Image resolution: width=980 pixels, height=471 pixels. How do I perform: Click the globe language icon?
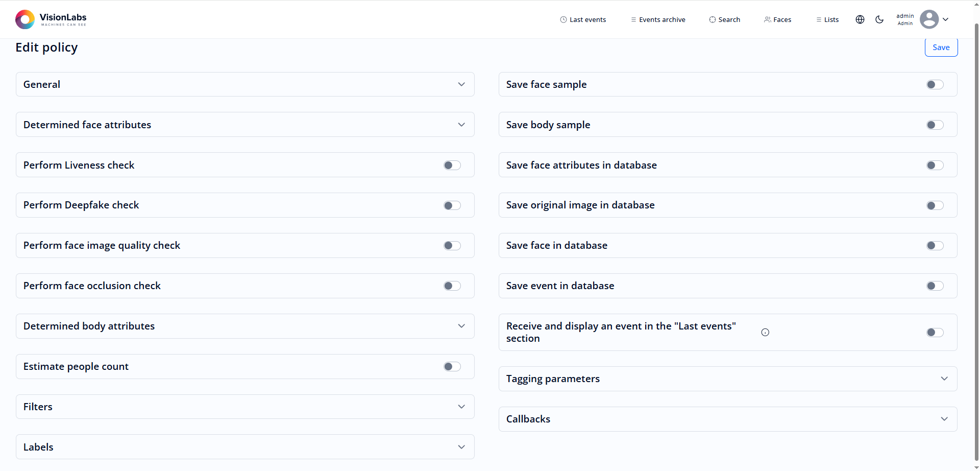860,19
